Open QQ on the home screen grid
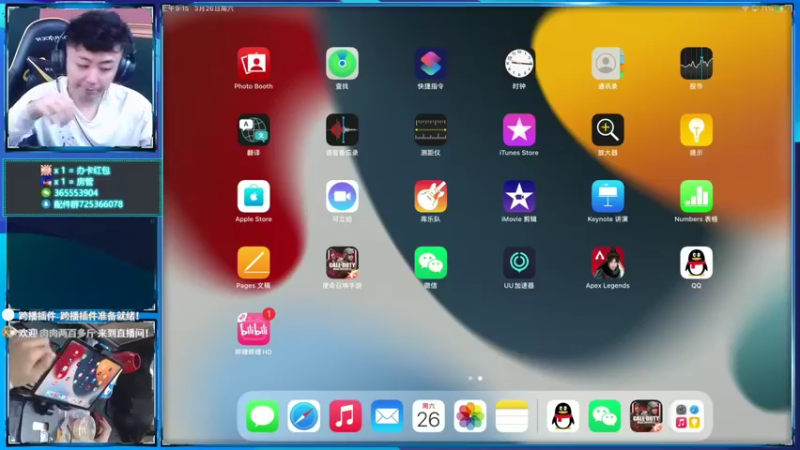 [696, 263]
